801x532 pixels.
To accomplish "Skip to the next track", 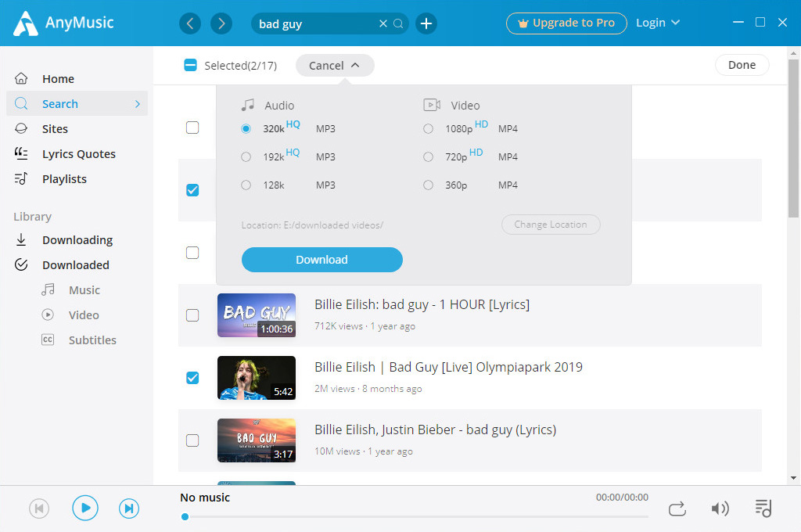I will click(129, 509).
